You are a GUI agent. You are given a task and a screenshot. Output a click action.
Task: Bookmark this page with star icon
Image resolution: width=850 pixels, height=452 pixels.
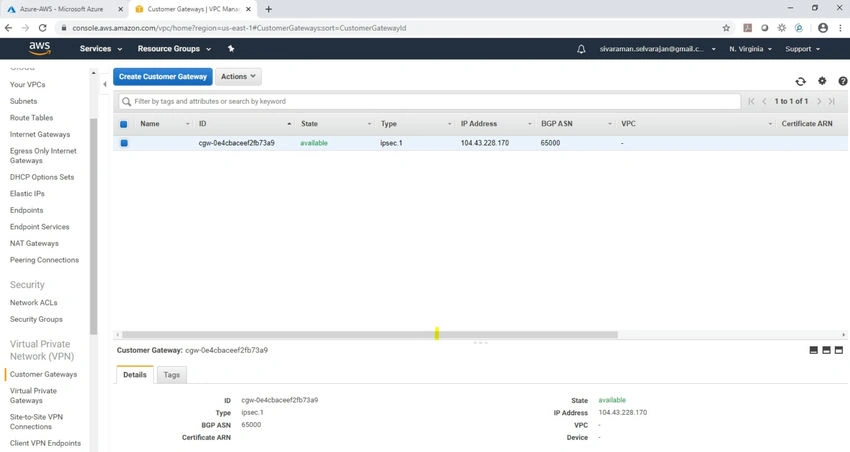(726, 28)
